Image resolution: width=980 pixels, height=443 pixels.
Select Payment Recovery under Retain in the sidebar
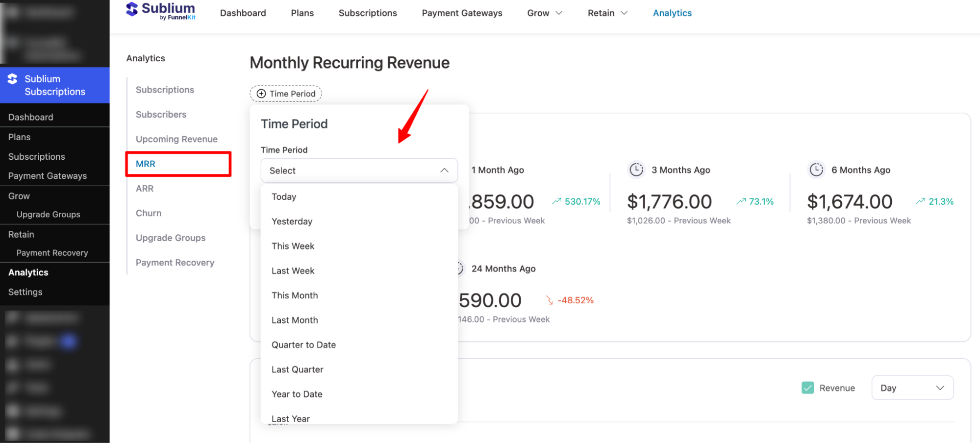(52, 252)
